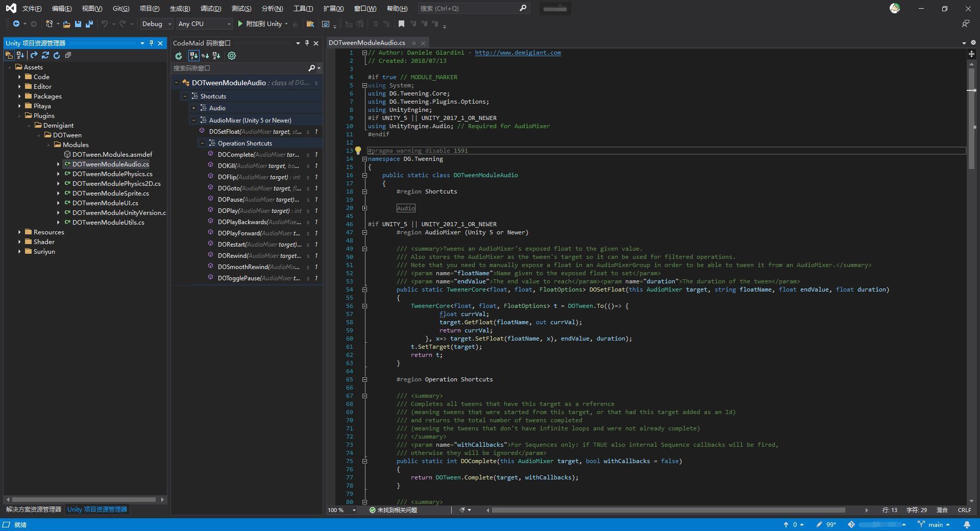Open notifications via bell icon
This screenshot has height=531, width=980.
[x=967, y=524]
